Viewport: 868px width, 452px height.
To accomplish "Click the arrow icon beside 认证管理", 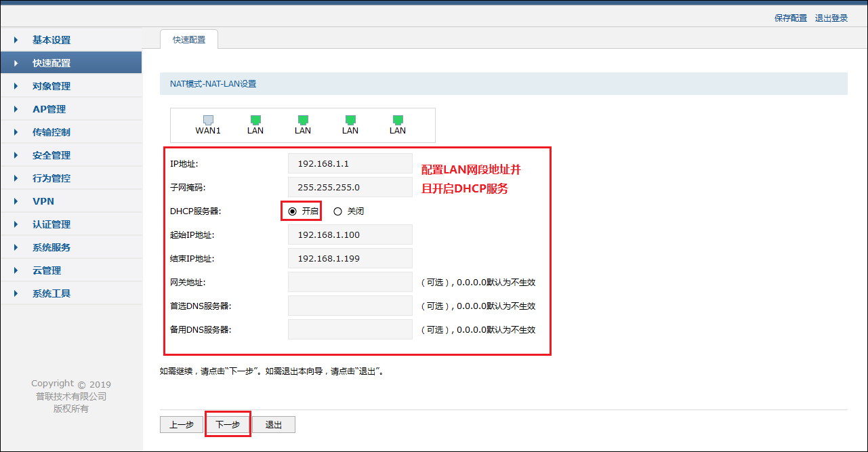I will click(16, 224).
